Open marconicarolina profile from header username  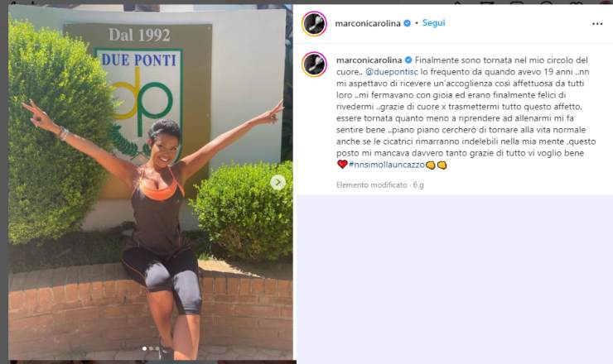click(x=368, y=23)
